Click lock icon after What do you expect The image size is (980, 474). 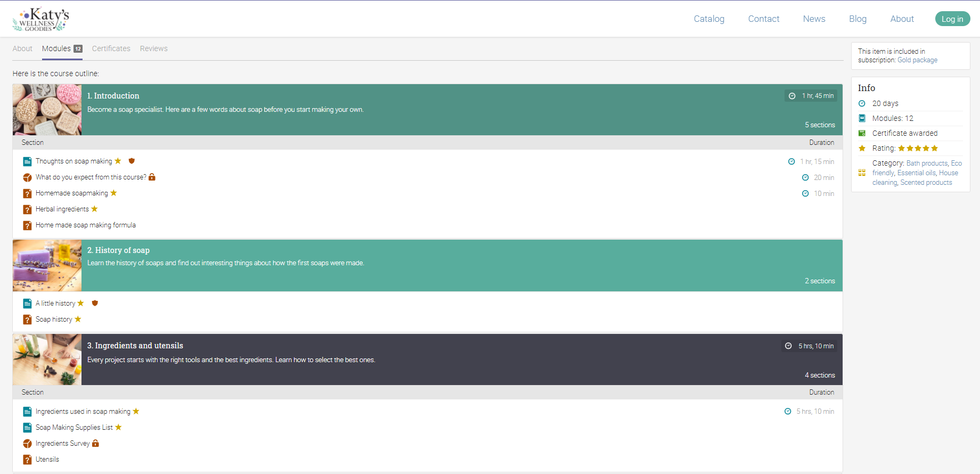point(152,177)
